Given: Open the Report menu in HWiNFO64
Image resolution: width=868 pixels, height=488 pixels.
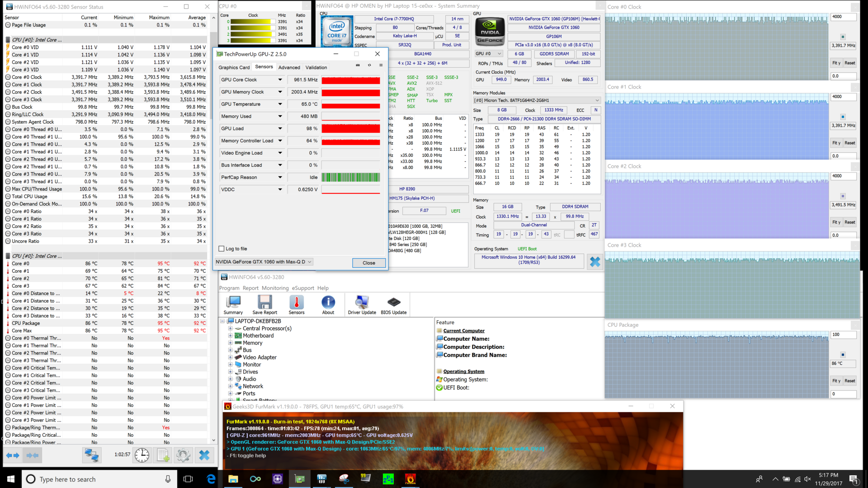Looking at the screenshot, I should click(x=250, y=288).
